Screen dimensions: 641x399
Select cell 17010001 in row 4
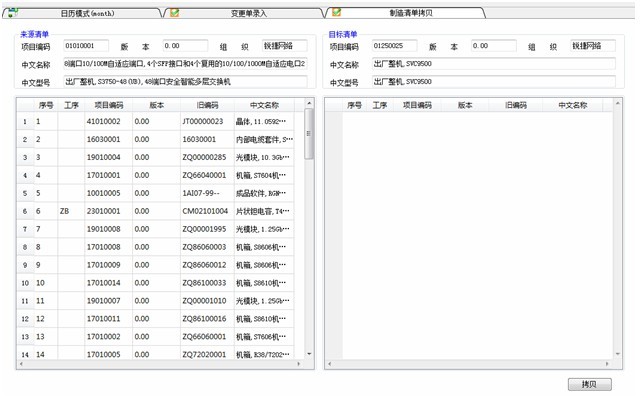(x=108, y=175)
